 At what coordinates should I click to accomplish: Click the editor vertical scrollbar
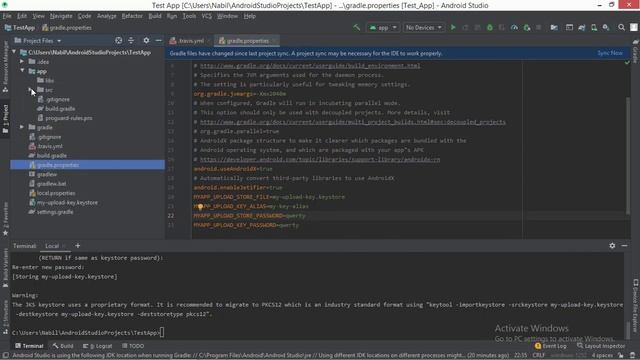628,155
